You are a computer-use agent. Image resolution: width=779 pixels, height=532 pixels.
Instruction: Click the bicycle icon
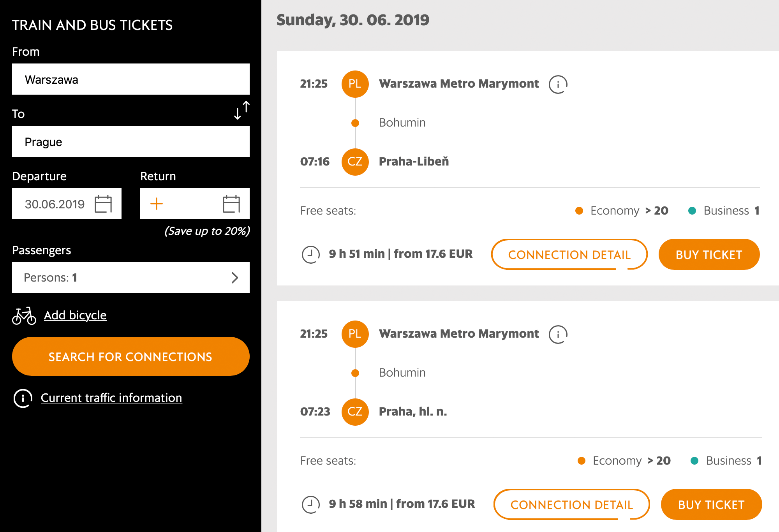24,315
